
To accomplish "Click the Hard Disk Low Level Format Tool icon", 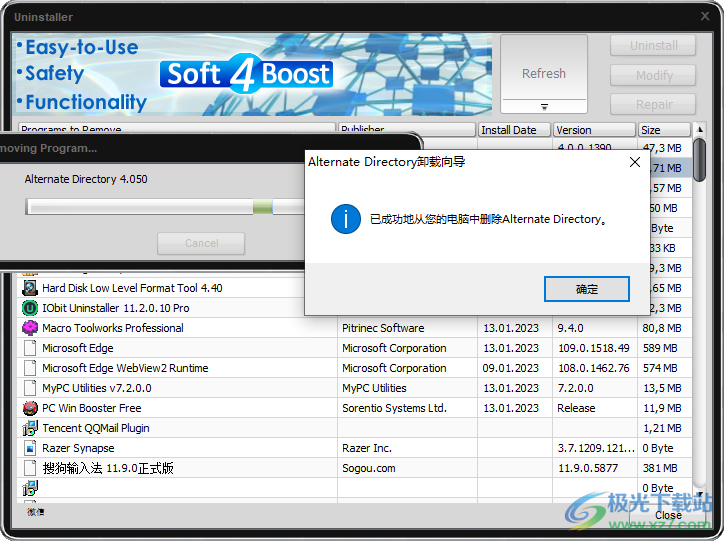I will point(30,288).
